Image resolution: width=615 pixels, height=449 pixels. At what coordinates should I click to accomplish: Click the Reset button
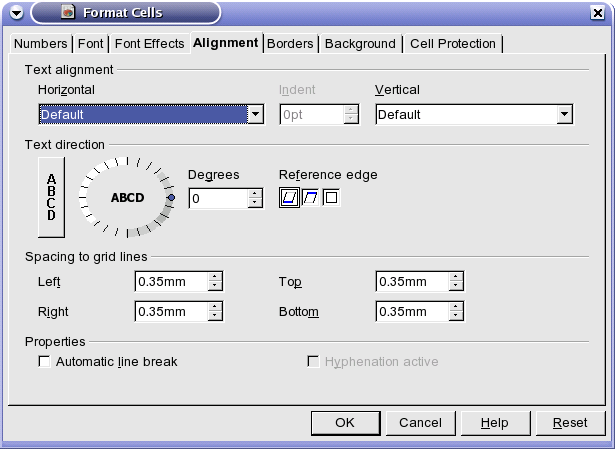(x=570, y=423)
